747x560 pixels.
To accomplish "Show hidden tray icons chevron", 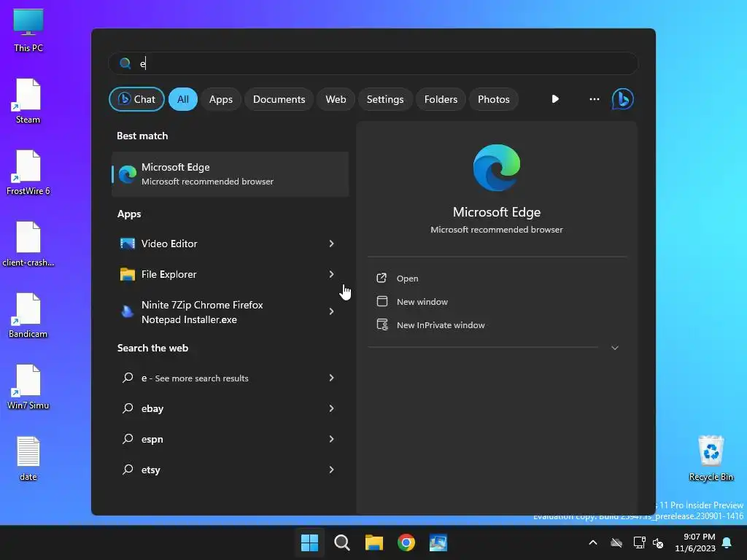I will (x=592, y=542).
